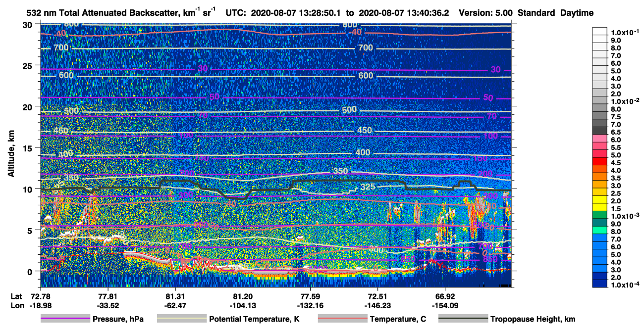Click the altitude axis tick label 25

coord(28,65)
